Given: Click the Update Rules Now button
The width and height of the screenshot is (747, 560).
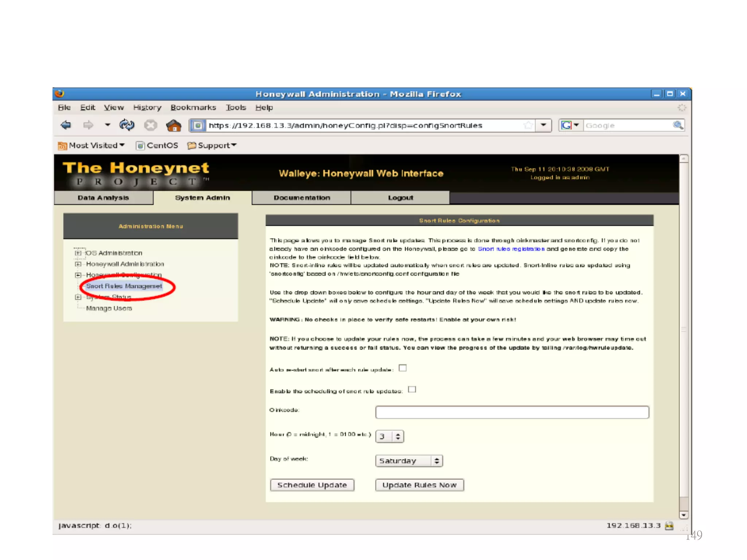Looking at the screenshot, I should pos(419,485).
